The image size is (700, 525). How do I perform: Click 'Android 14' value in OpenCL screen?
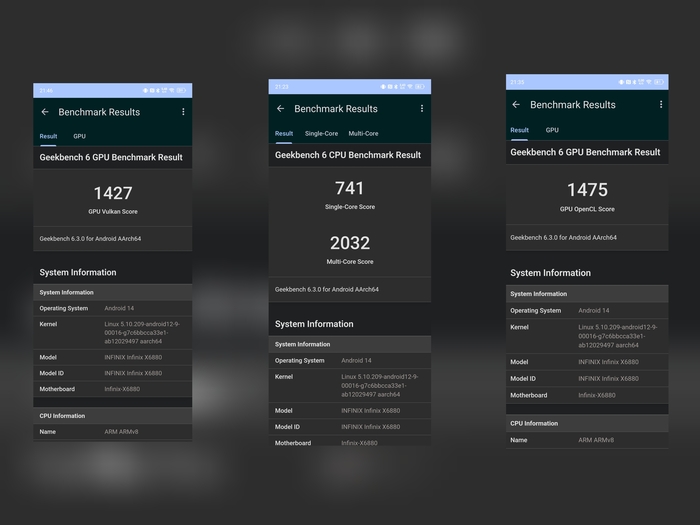point(594,311)
